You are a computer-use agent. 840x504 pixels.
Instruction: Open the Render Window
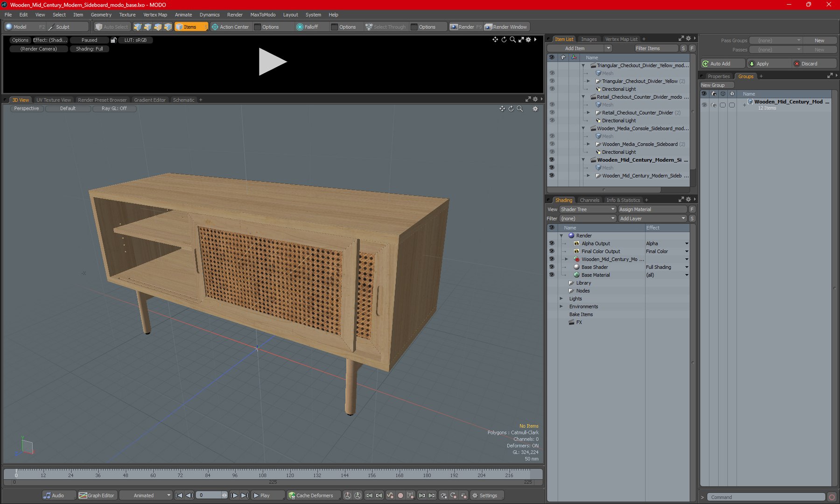[x=506, y=27]
